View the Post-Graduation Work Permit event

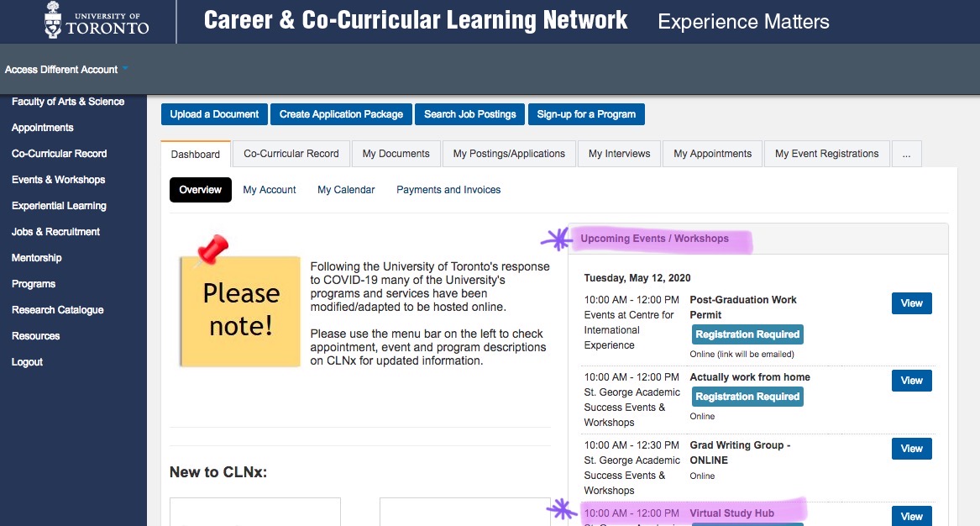tap(911, 303)
